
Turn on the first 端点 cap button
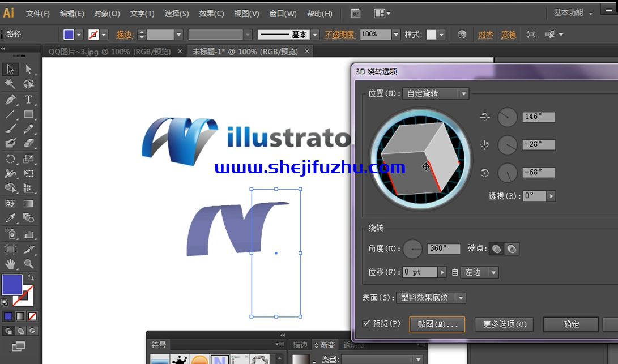(x=497, y=249)
